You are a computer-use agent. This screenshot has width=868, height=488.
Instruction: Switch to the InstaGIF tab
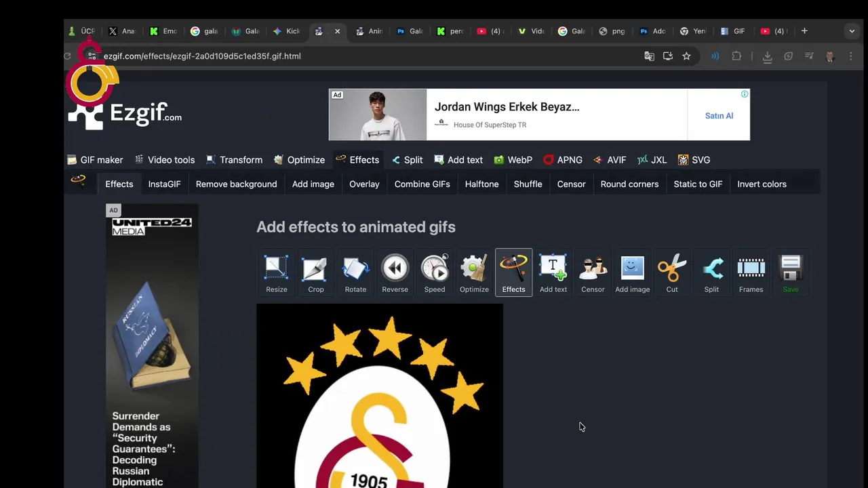click(164, 184)
